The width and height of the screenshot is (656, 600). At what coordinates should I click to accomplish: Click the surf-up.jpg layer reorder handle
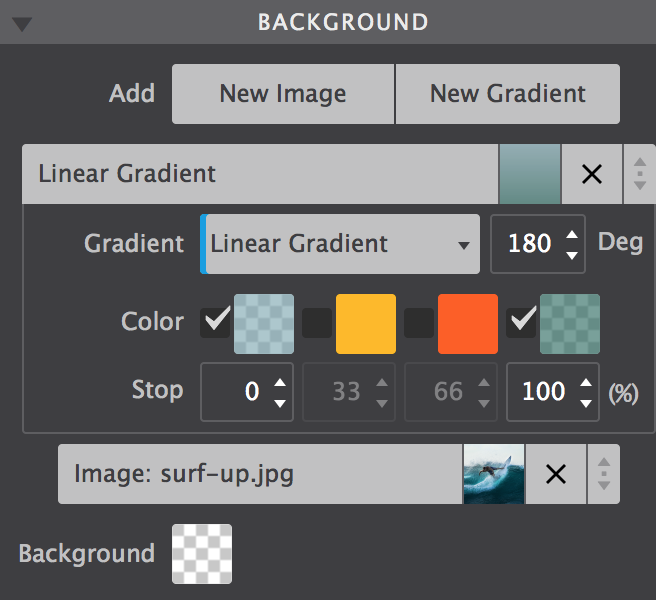603,474
